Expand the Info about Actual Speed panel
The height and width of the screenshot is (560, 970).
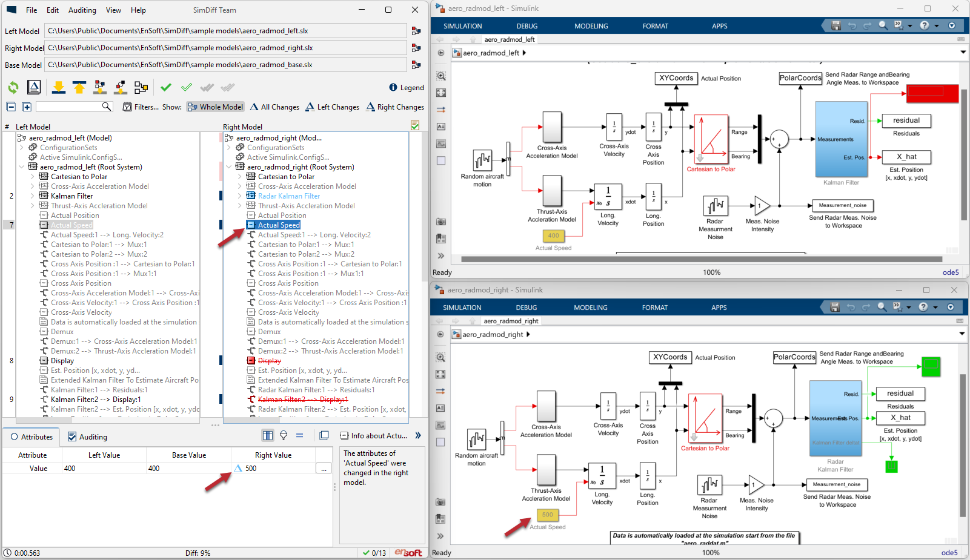pos(418,435)
